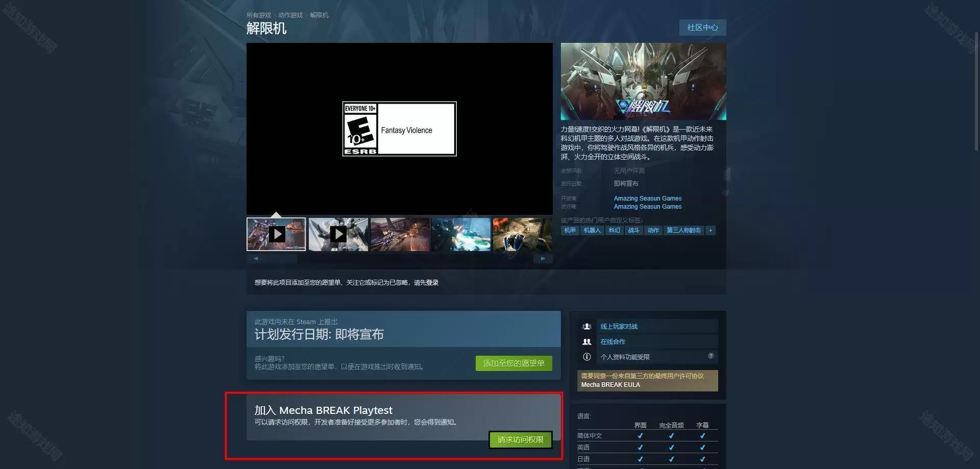Click the 请求访问权限 button
Image resolution: width=980 pixels, height=469 pixels.
[x=521, y=439]
